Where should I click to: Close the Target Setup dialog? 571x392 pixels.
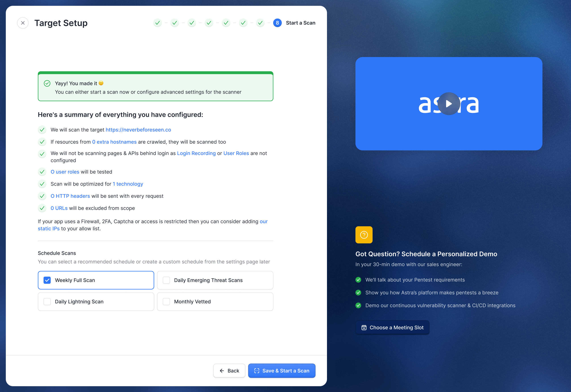pos(23,23)
